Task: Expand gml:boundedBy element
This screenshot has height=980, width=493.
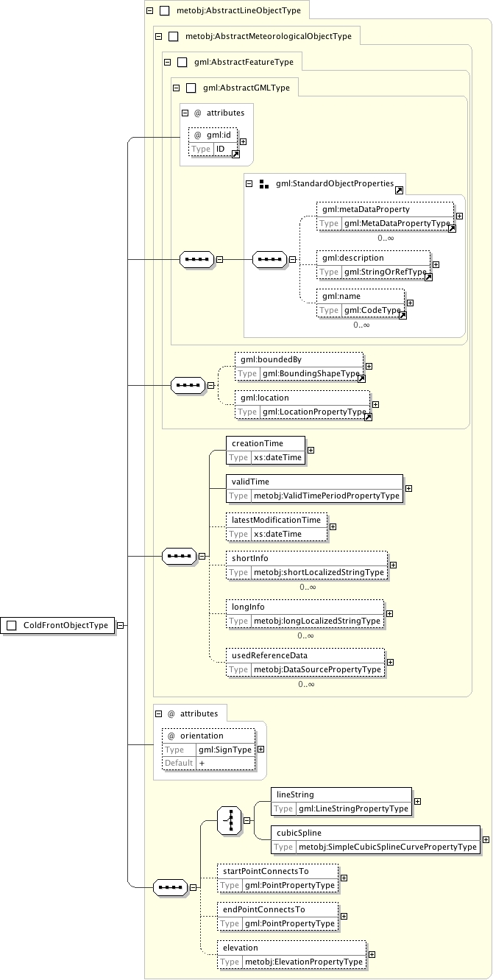Action: coord(369,366)
